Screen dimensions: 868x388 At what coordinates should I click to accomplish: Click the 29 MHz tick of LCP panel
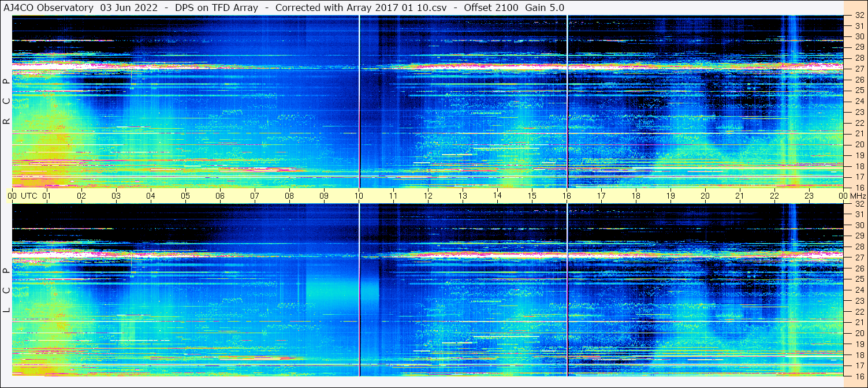click(x=859, y=236)
